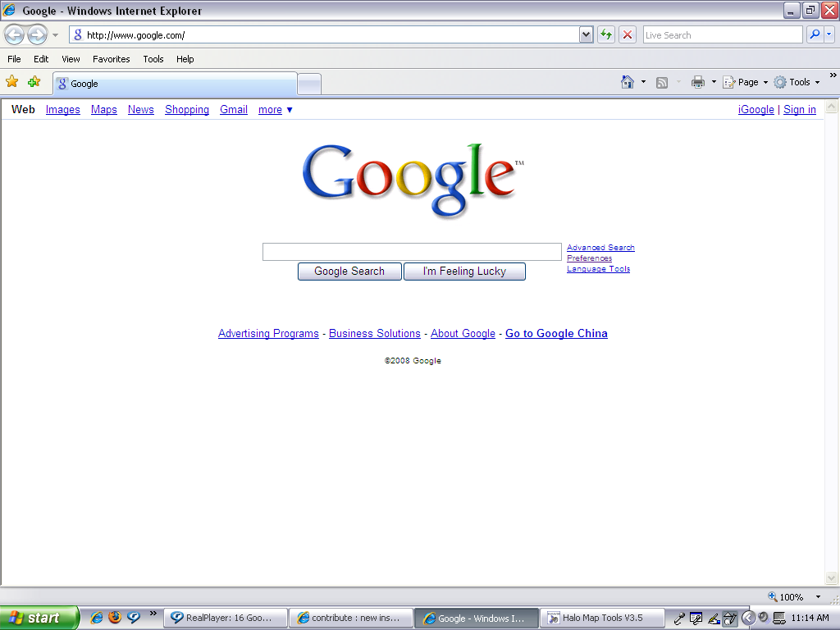
Task: Click the Refresh icon beside the address bar
Action: [x=605, y=34]
